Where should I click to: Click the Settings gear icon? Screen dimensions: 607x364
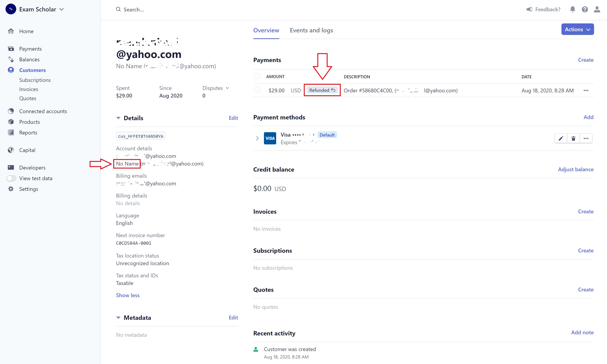coord(11,189)
